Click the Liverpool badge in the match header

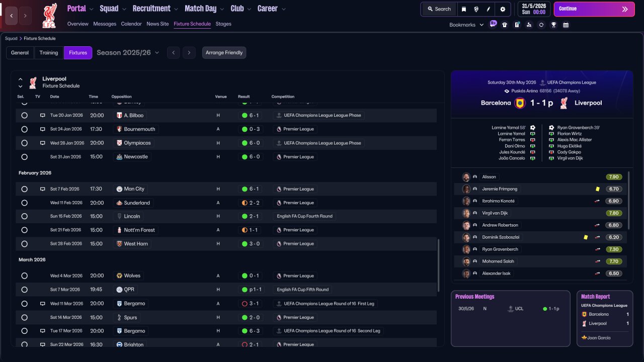point(564,103)
